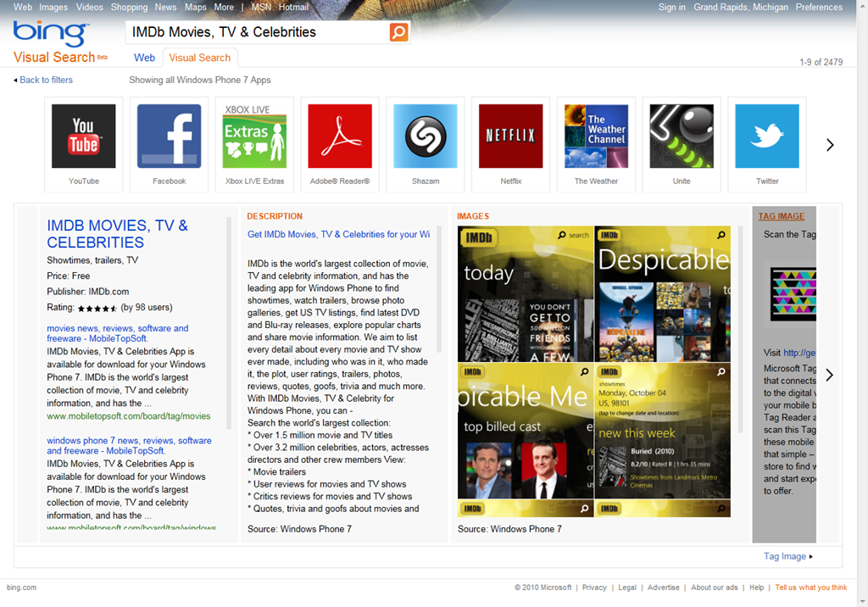
Task: Open the Preferences link
Action: [x=819, y=7]
